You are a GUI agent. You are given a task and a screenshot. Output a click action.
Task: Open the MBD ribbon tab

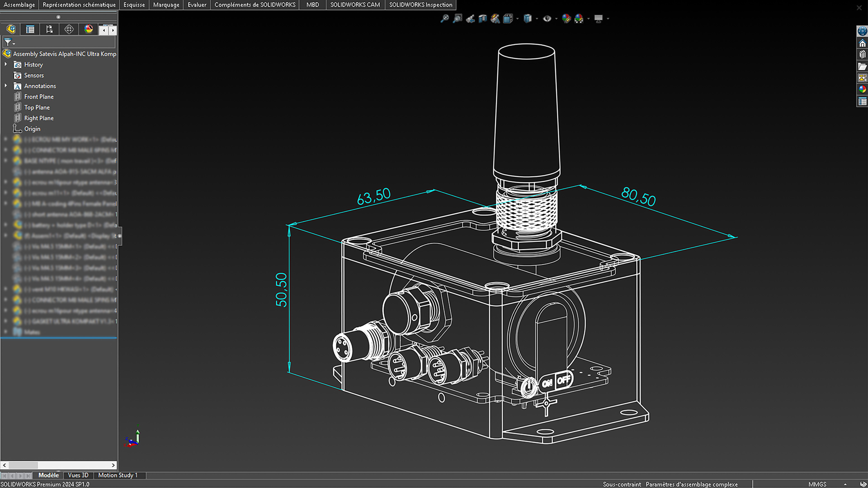(313, 5)
